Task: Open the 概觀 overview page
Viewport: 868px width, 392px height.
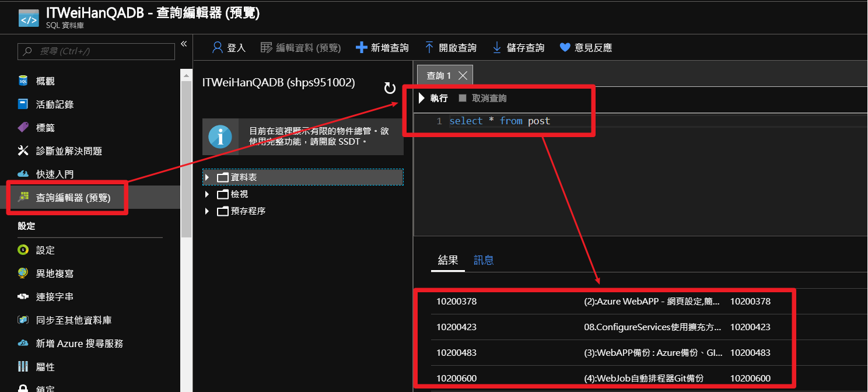Action: [45, 81]
